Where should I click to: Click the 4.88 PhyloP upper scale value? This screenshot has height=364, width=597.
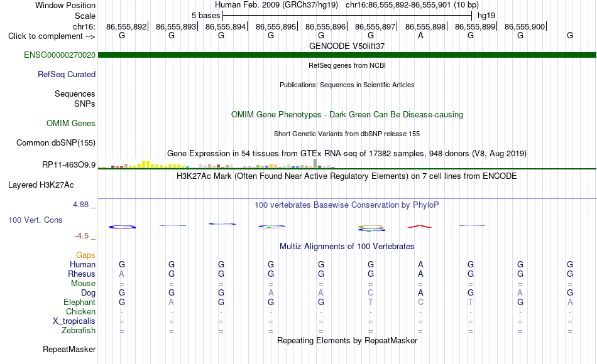tap(80, 205)
